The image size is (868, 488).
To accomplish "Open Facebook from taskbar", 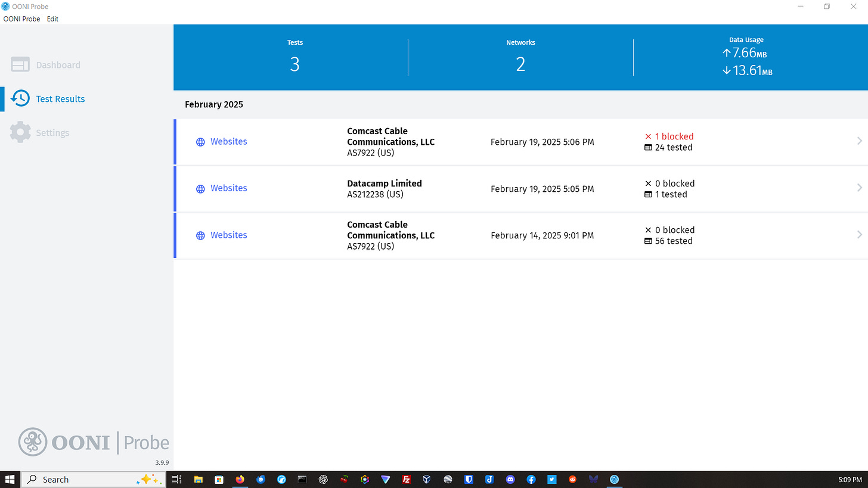I will [531, 479].
